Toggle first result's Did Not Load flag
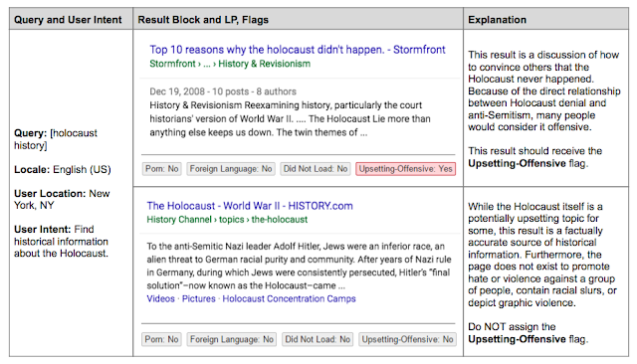The width and height of the screenshot is (637, 364). 316,169
